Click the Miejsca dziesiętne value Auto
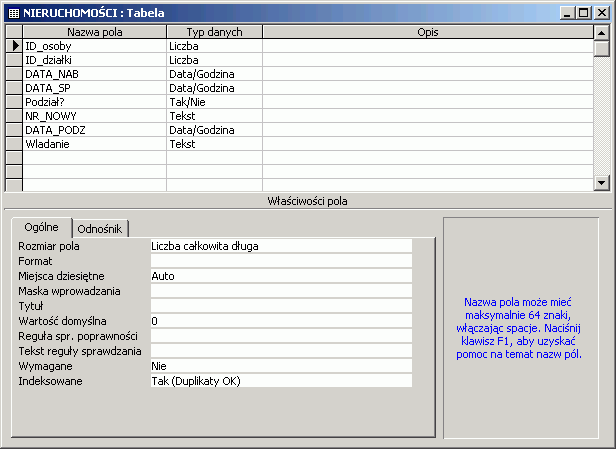The height and width of the screenshot is (449, 616). pos(280,276)
